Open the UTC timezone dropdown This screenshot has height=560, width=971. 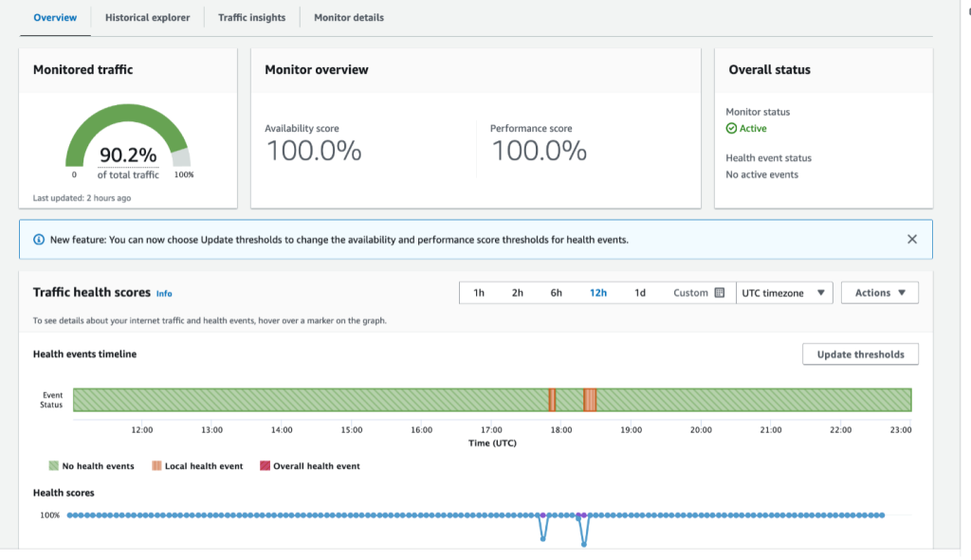(784, 293)
